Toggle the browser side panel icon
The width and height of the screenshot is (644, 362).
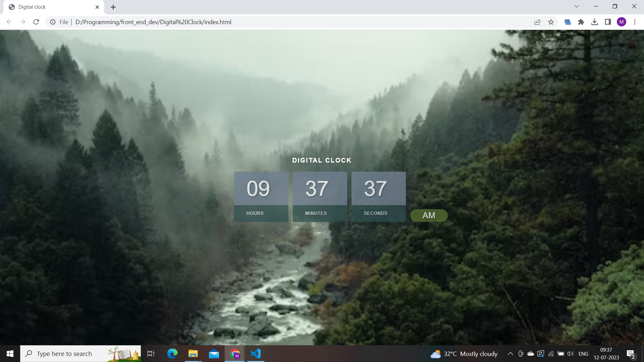tap(608, 22)
